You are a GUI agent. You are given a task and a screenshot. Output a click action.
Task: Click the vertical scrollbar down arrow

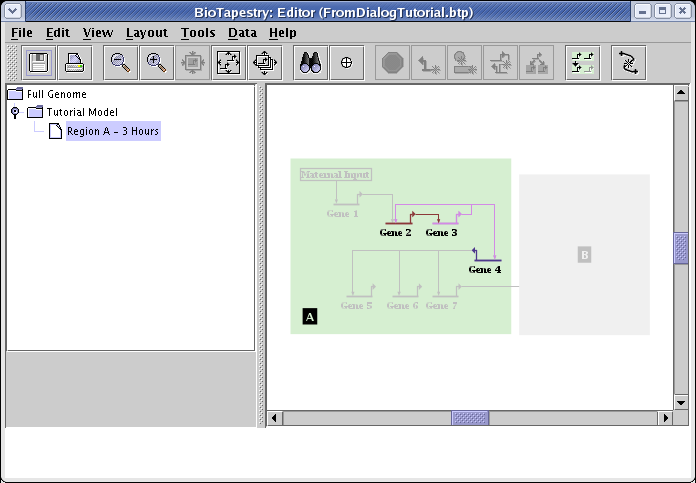tap(681, 402)
